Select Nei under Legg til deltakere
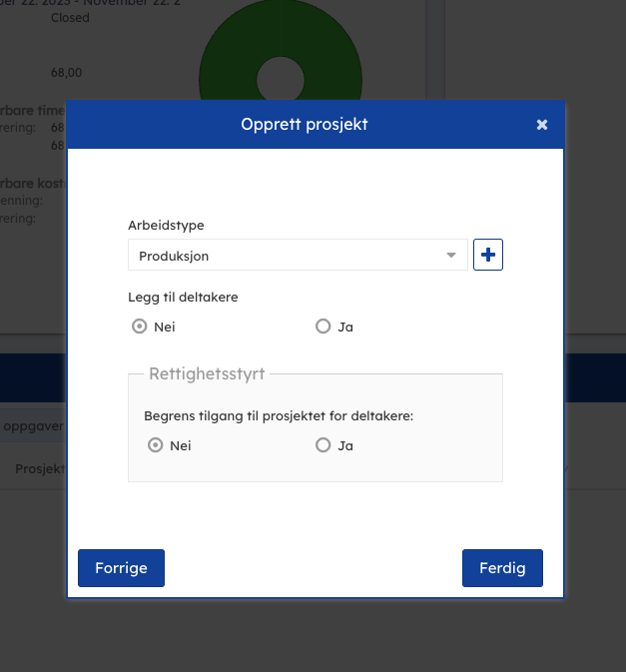 pos(140,327)
